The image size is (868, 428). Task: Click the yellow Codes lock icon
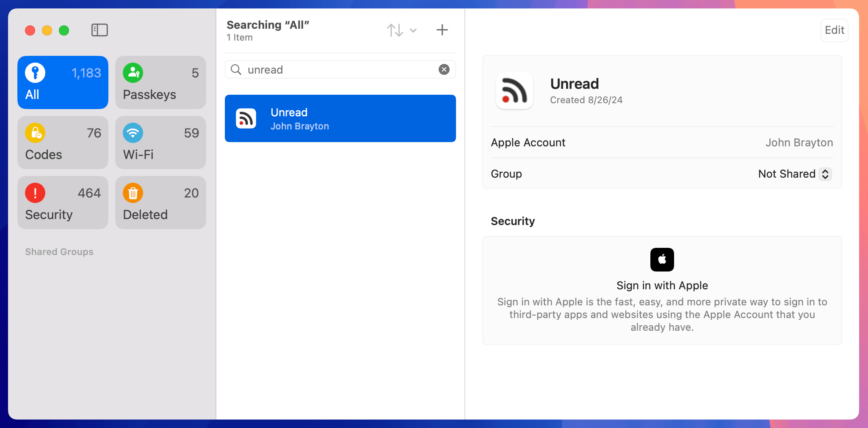click(x=35, y=133)
